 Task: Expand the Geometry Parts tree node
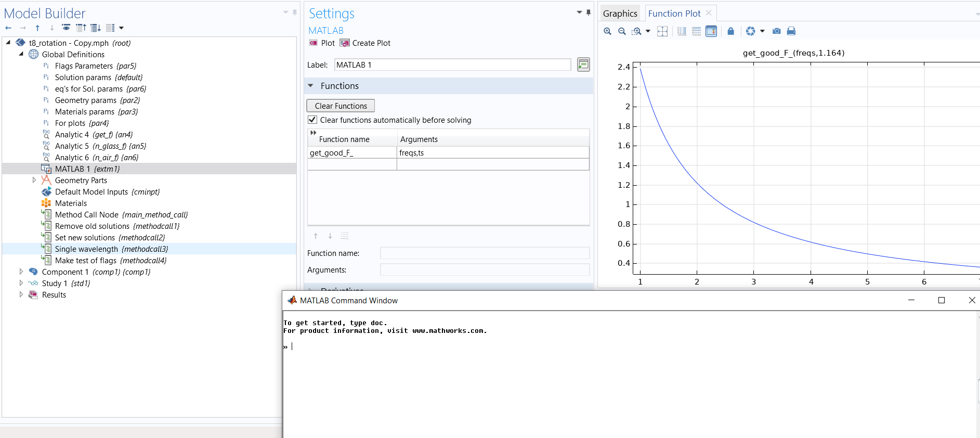(x=34, y=180)
